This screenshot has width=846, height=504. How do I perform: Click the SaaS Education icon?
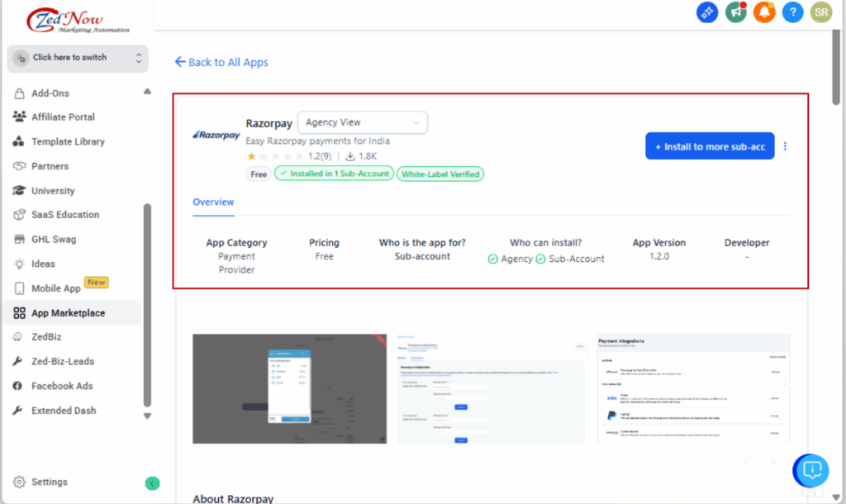pos(20,214)
